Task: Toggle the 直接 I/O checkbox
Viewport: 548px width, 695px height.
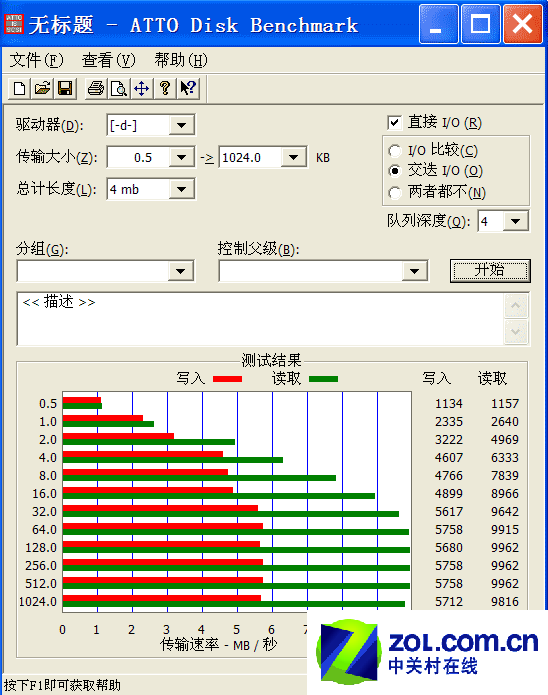Action: click(394, 123)
